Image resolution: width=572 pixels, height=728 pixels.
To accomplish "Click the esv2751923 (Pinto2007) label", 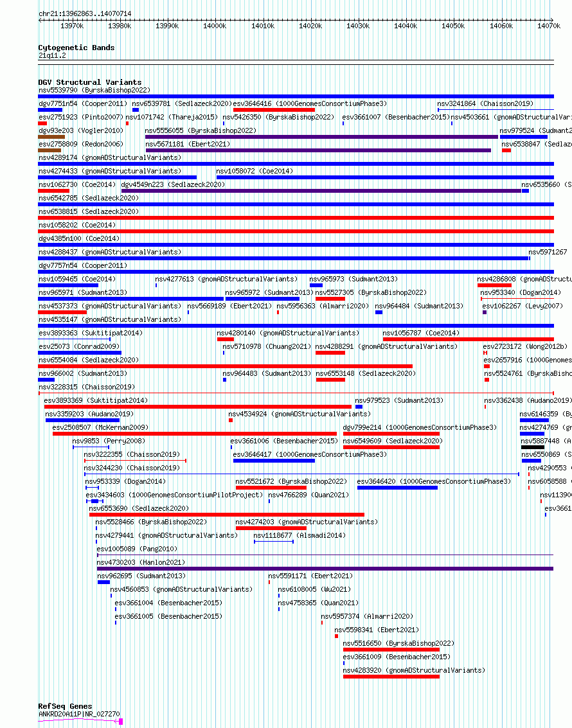I will 81,117.
